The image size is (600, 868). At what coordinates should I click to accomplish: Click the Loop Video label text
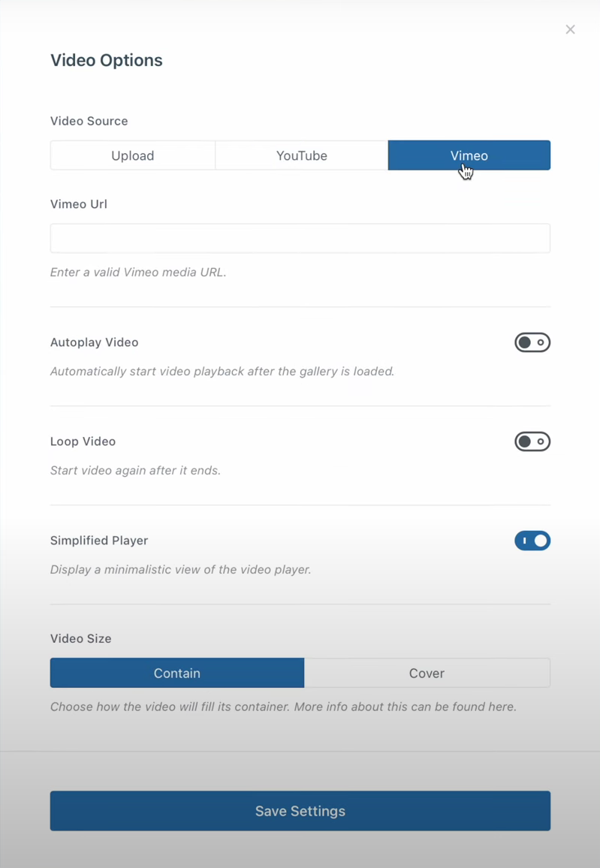click(83, 442)
